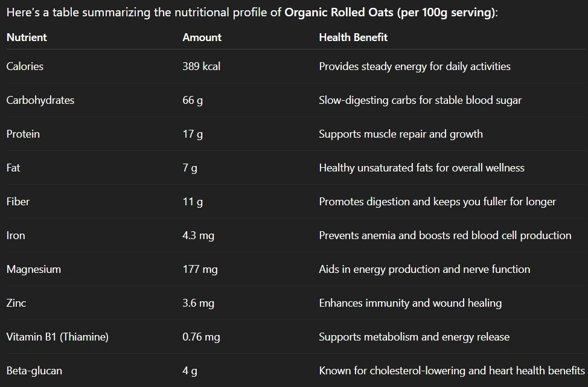This screenshot has width=588, height=387.
Task: Select the 177 mg amount value
Action: click(200, 269)
